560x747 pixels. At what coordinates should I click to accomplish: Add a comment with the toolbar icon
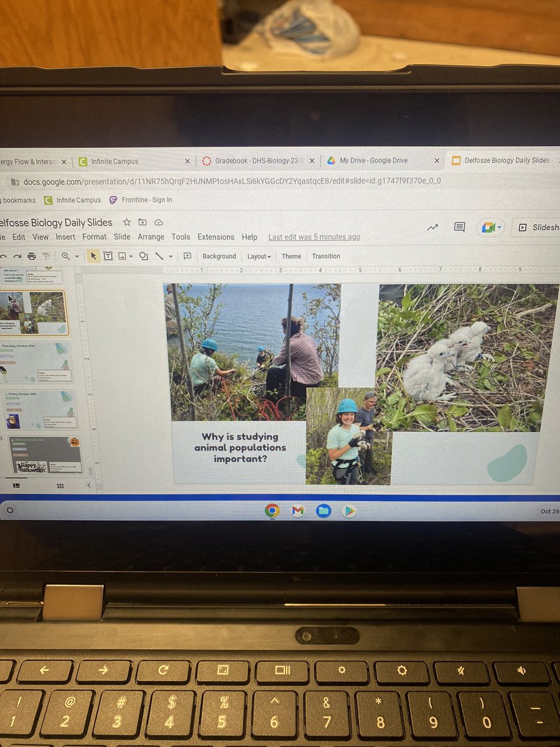click(x=187, y=256)
